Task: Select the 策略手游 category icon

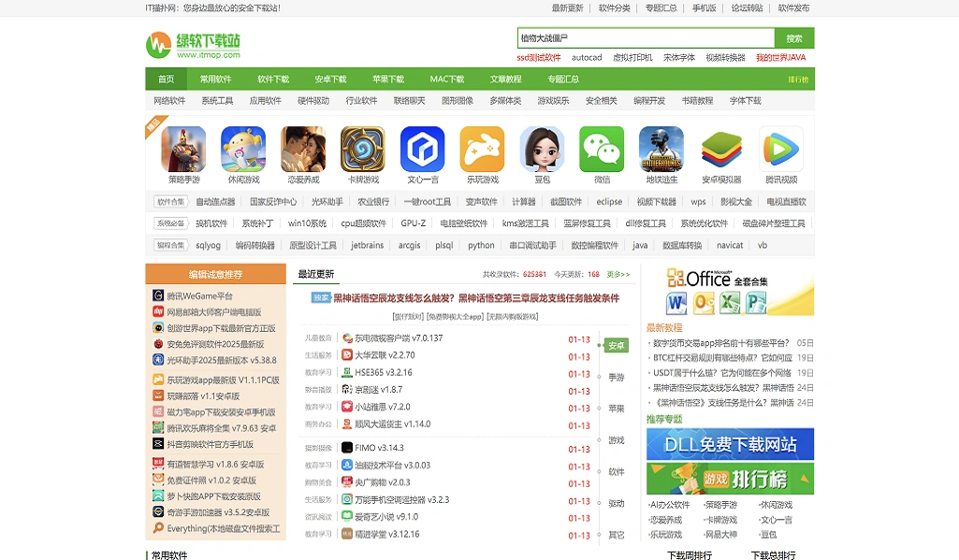Action: coord(182,151)
